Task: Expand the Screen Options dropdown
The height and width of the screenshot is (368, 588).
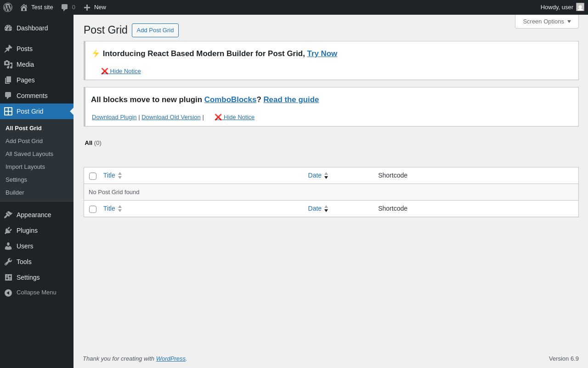Action: coord(547,21)
